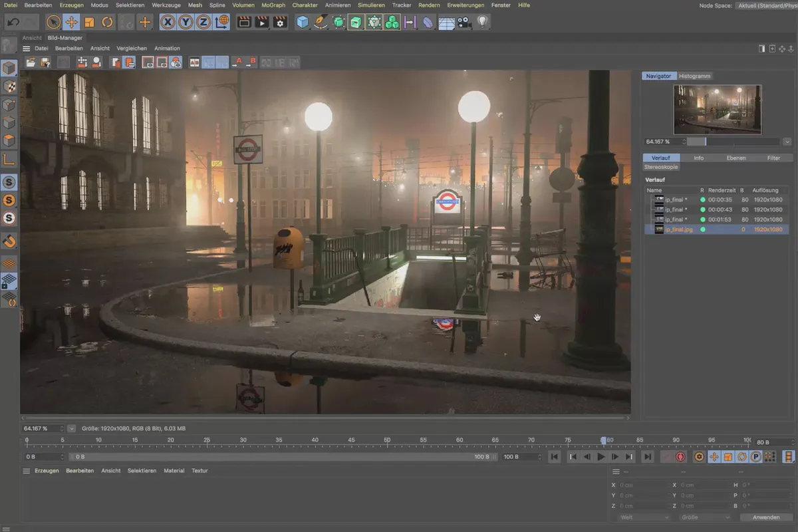Select the ip_final.jpg history entry
798x532 pixels.
[x=716, y=229]
